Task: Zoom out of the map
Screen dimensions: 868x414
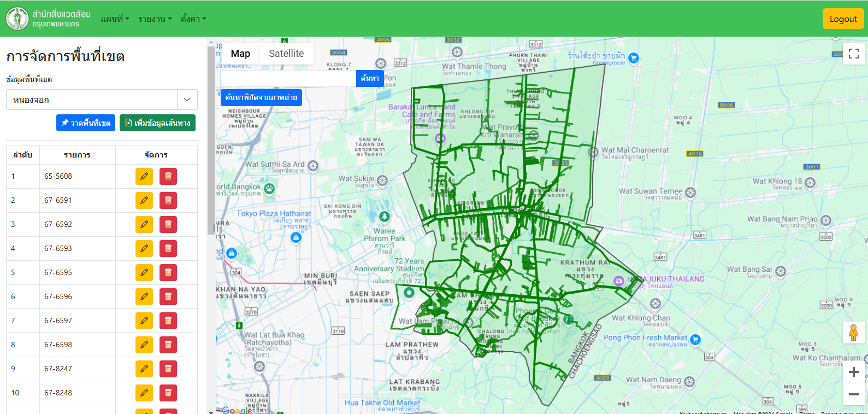Action: tap(853, 394)
